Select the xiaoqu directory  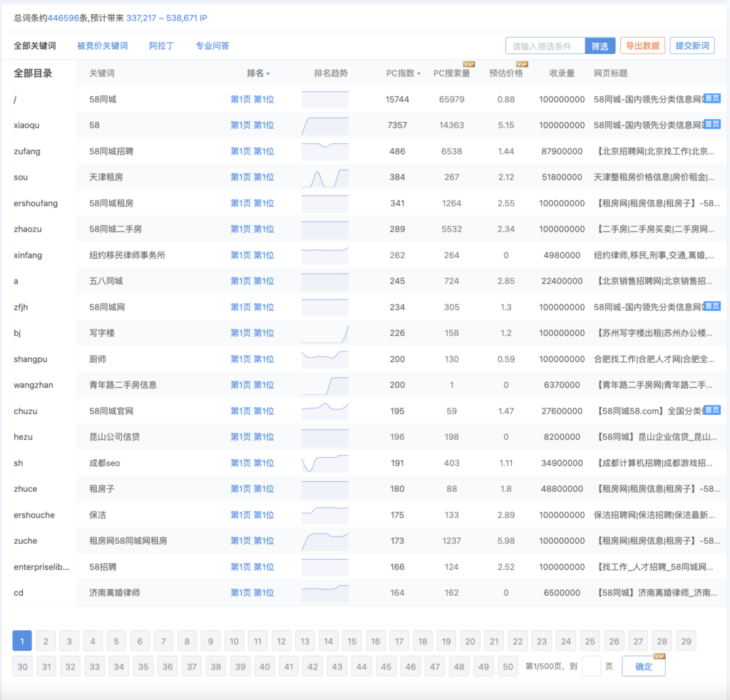[26, 125]
